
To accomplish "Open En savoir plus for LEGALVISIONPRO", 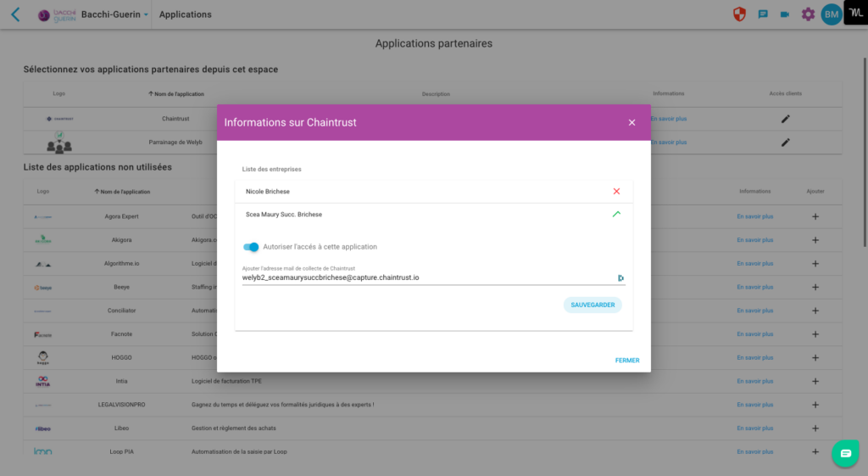I will 754,405.
